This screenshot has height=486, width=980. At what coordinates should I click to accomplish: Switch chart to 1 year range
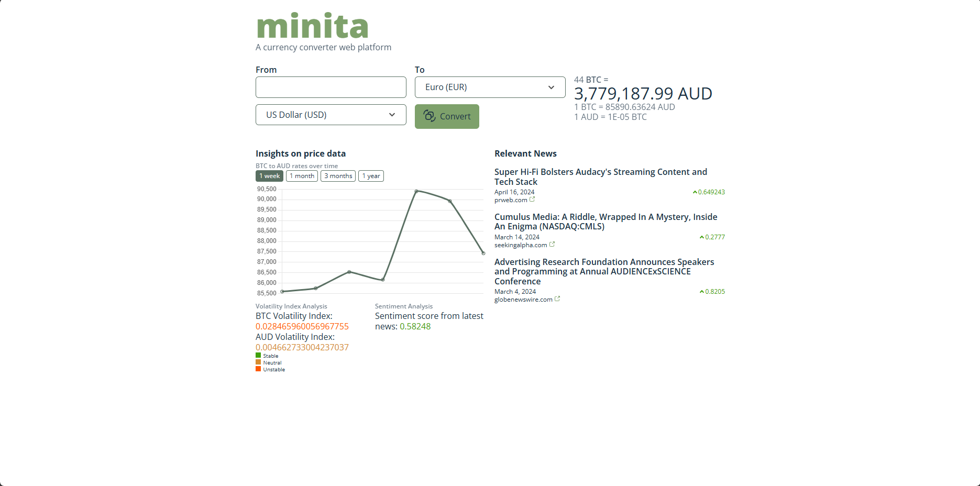(x=371, y=176)
